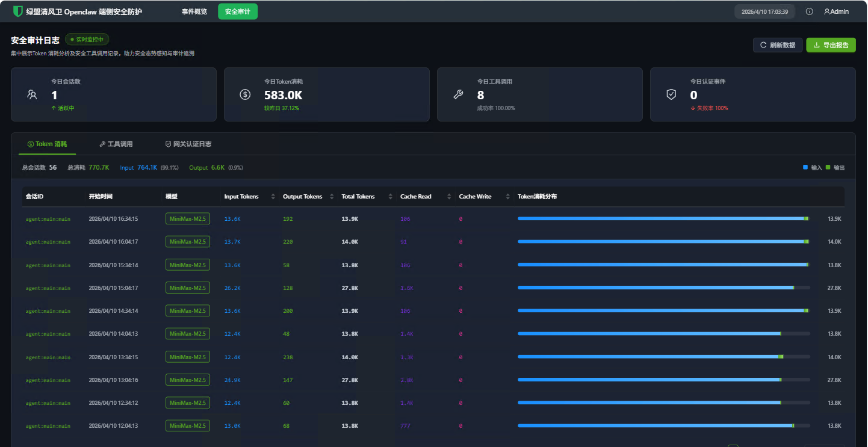The width and height of the screenshot is (868, 447).
Task: Click the 91 cache read value
Action: click(x=403, y=242)
